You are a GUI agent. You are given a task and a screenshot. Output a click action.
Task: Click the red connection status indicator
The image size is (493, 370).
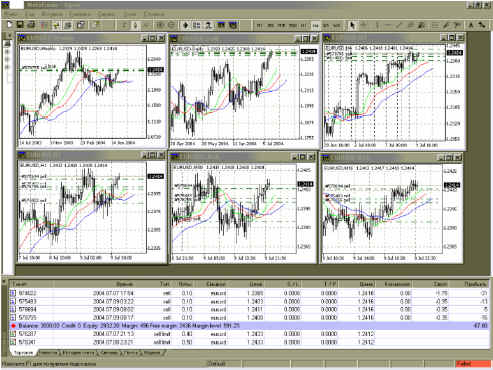[x=472, y=364]
